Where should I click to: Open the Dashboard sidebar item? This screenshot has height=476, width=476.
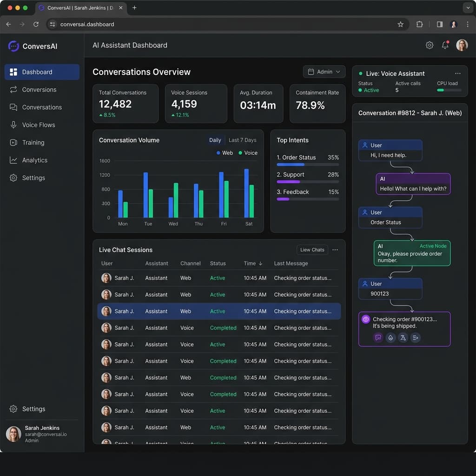click(x=42, y=72)
